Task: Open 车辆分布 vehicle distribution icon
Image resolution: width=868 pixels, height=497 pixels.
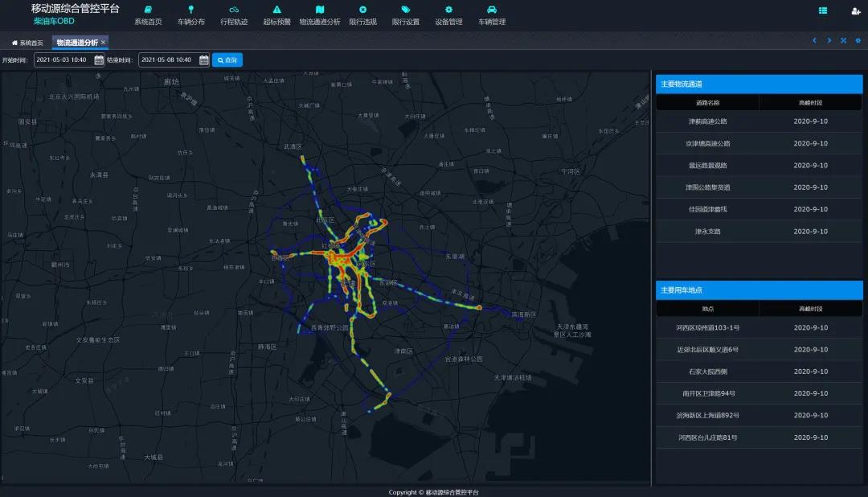Action: point(190,10)
